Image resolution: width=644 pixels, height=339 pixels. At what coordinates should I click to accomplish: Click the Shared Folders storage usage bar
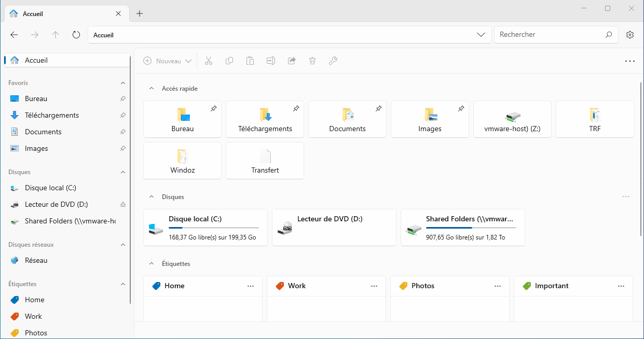[x=471, y=228]
